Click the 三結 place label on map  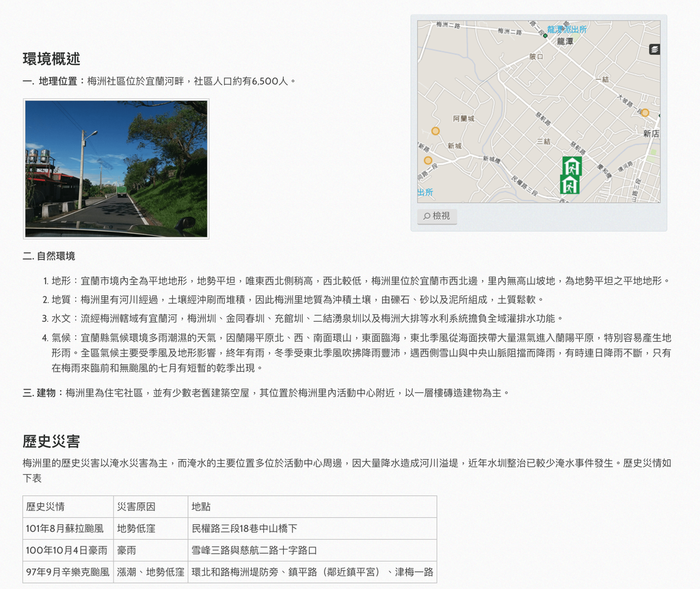point(543,141)
